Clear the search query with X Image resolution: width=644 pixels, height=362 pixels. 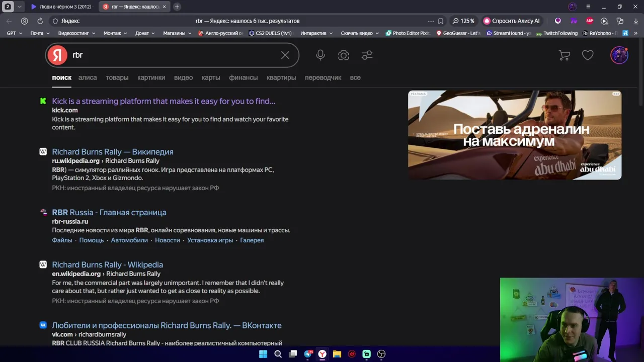285,55
